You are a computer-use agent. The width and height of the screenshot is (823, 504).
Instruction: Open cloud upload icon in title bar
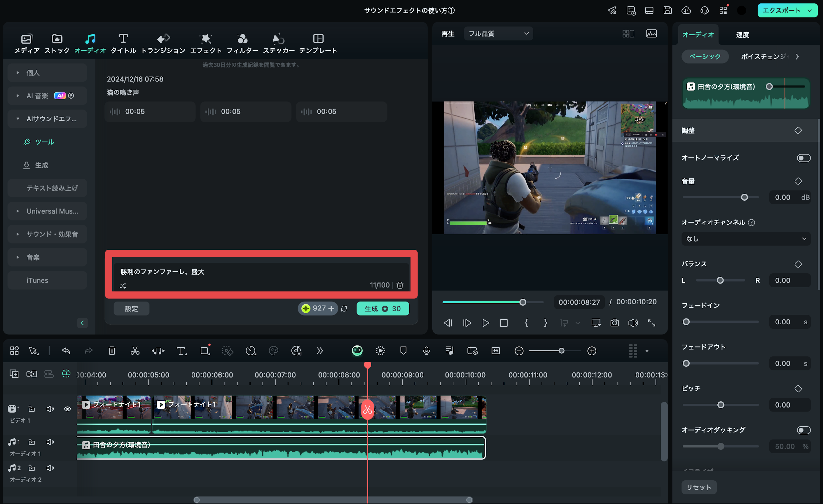tap(686, 10)
